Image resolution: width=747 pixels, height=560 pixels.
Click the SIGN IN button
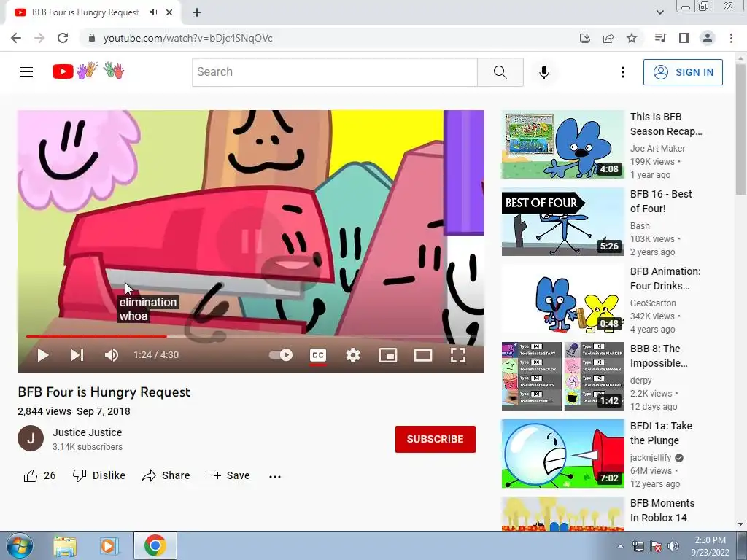coord(683,72)
